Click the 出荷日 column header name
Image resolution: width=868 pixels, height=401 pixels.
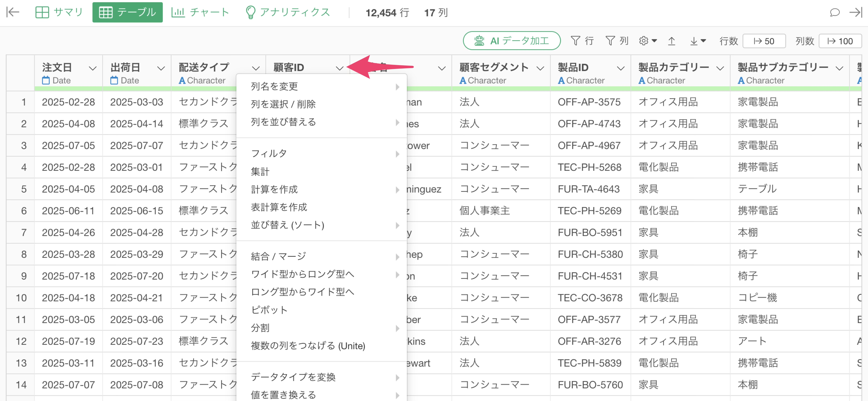pyautogui.click(x=125, y=67)
